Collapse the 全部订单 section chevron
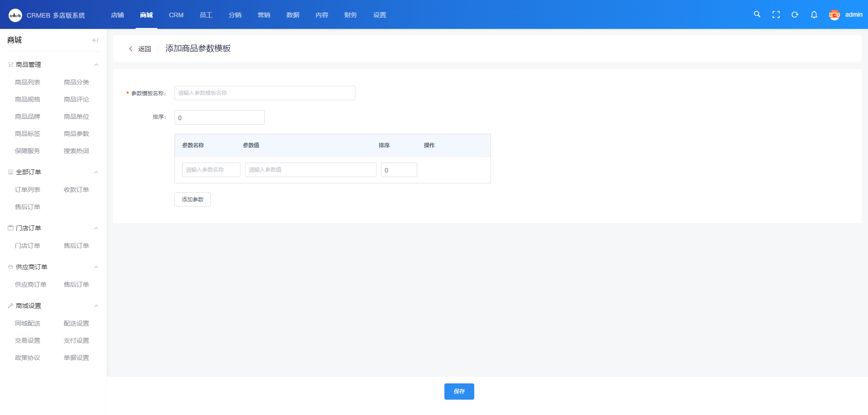Viewport: 868px width, 415px height. 96,172
